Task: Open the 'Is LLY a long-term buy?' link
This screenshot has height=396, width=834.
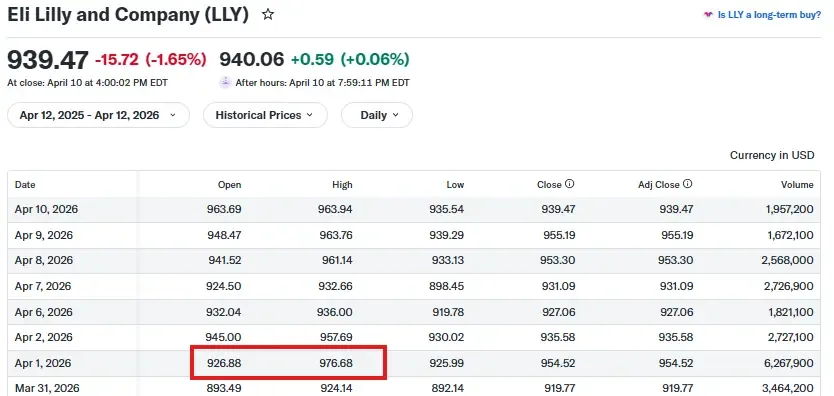Action: tap(769, 15)
